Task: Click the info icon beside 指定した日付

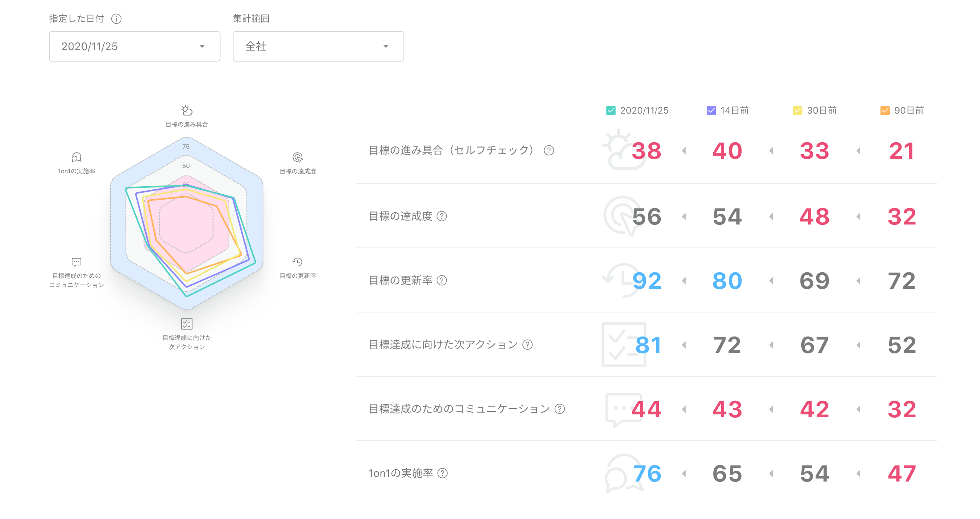Action: [x=116, y=19]
